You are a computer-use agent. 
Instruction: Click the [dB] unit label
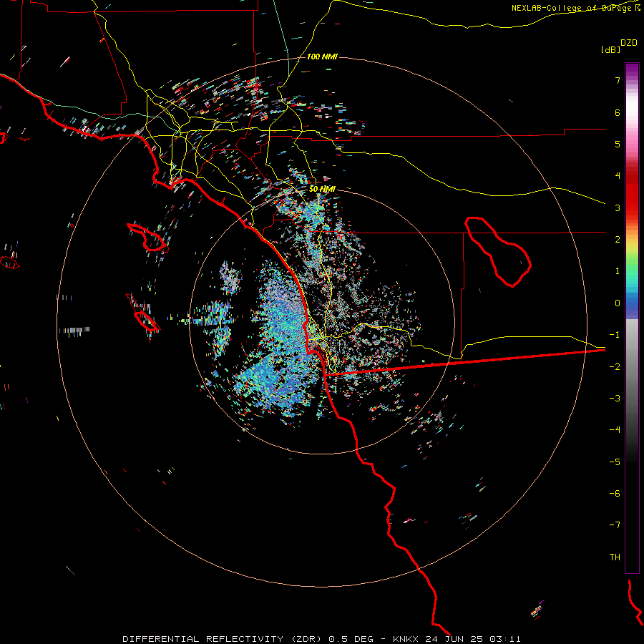(610, 49)
